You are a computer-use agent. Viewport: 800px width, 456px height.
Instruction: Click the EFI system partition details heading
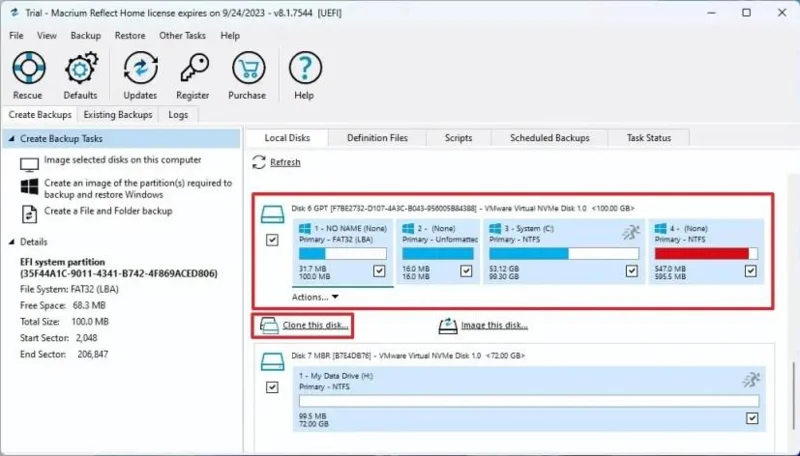[x=118, y=268]
